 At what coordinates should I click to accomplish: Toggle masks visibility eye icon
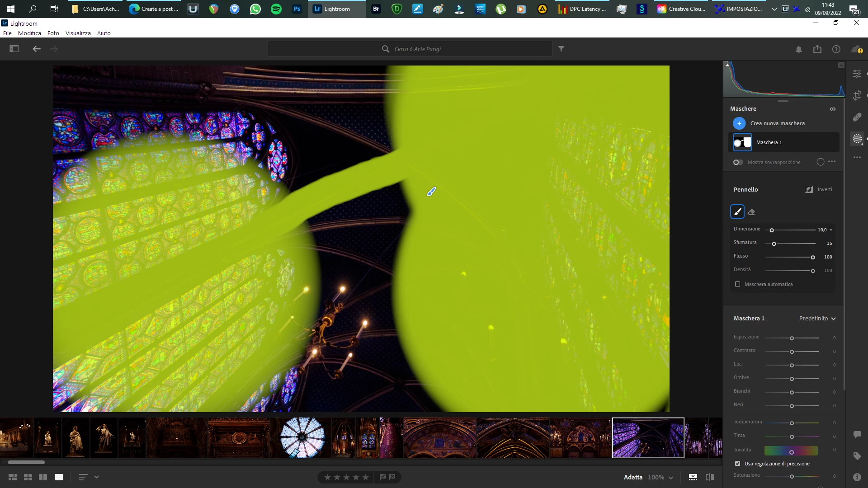click(833, 109)
